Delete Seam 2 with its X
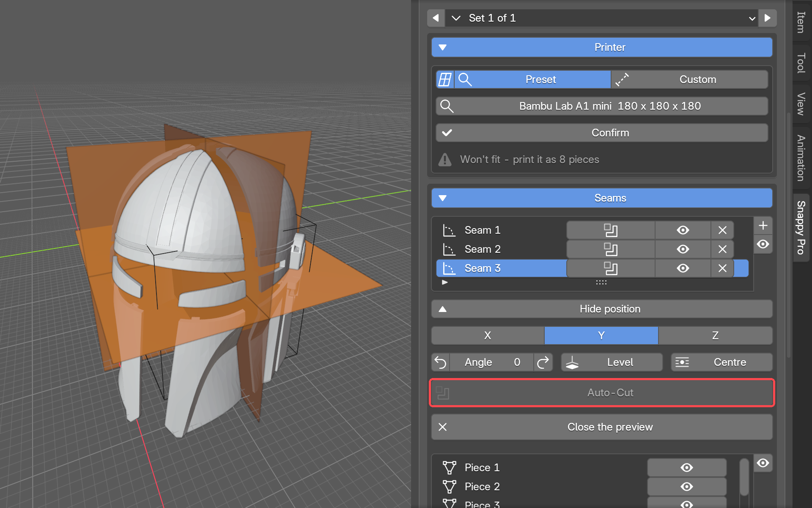 click(x=722, y=249)
